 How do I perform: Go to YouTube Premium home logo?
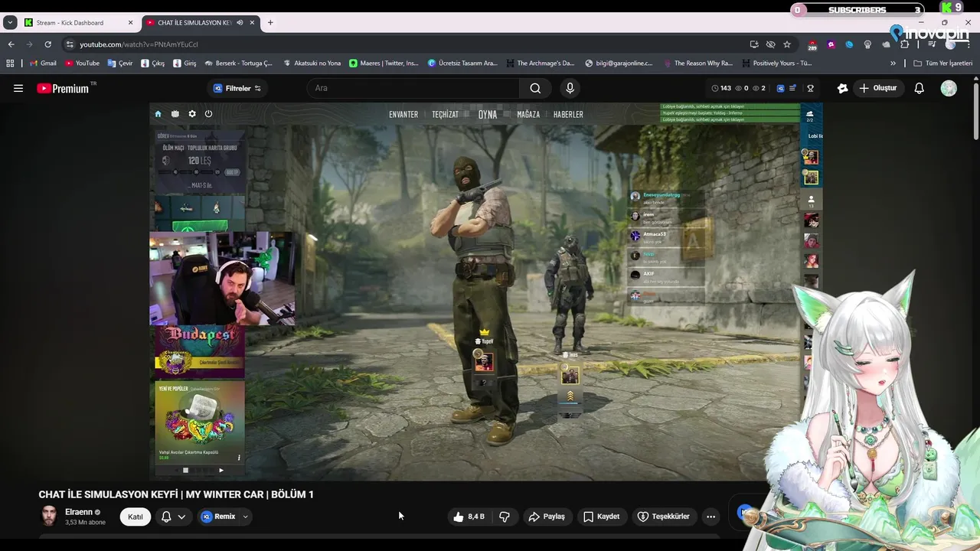(63, 88)
